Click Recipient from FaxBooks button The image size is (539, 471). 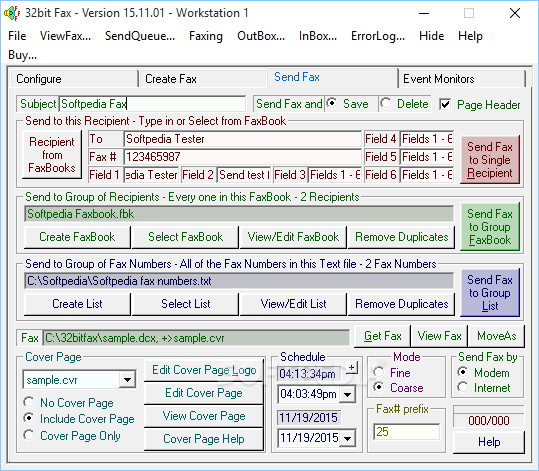[52, 154]
